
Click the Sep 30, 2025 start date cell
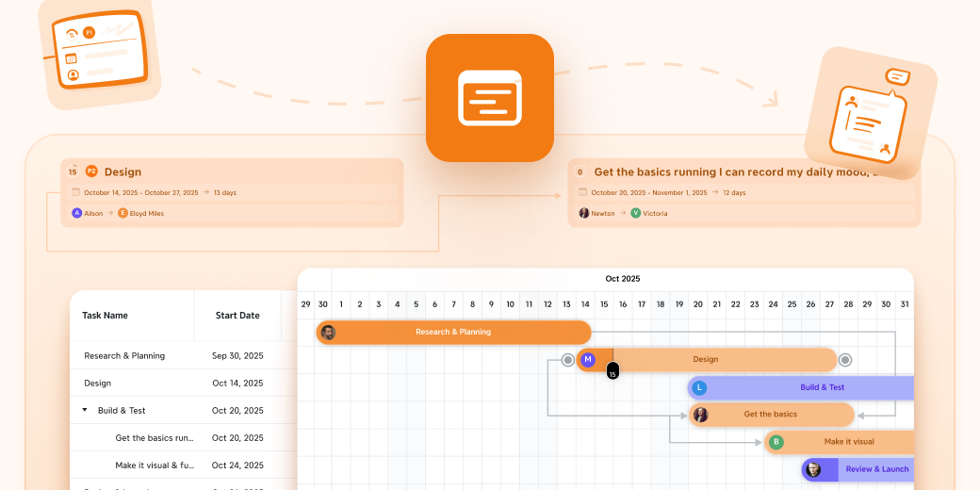pyautogui.click(x=237, y=355)
